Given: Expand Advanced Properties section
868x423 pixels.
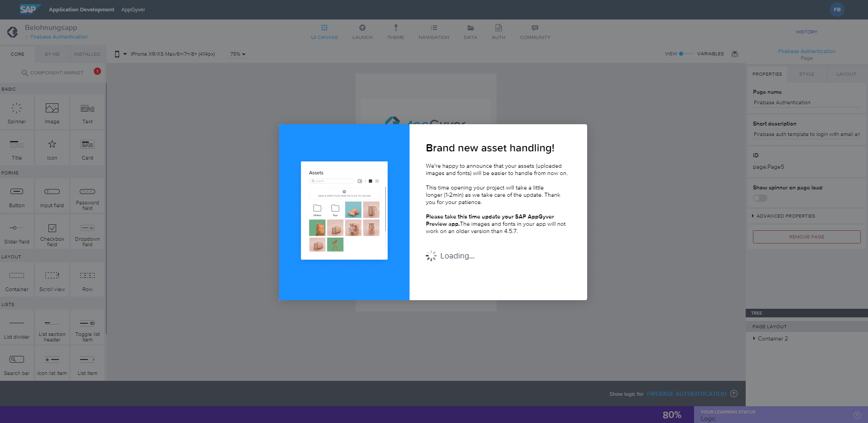Looking at the screenshot, I should click(784, 216).
